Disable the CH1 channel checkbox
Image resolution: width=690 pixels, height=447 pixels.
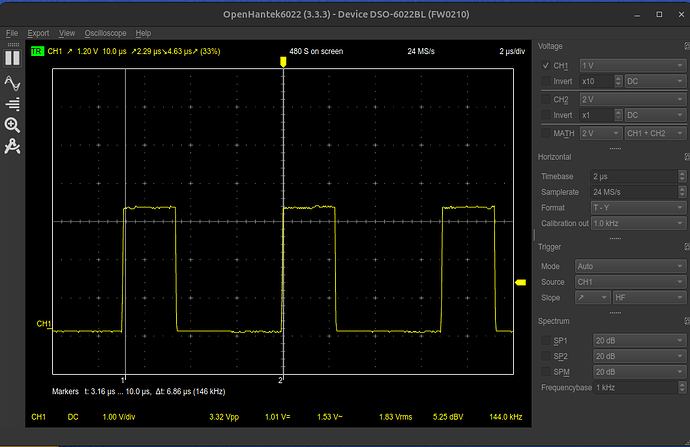[545, 66]
